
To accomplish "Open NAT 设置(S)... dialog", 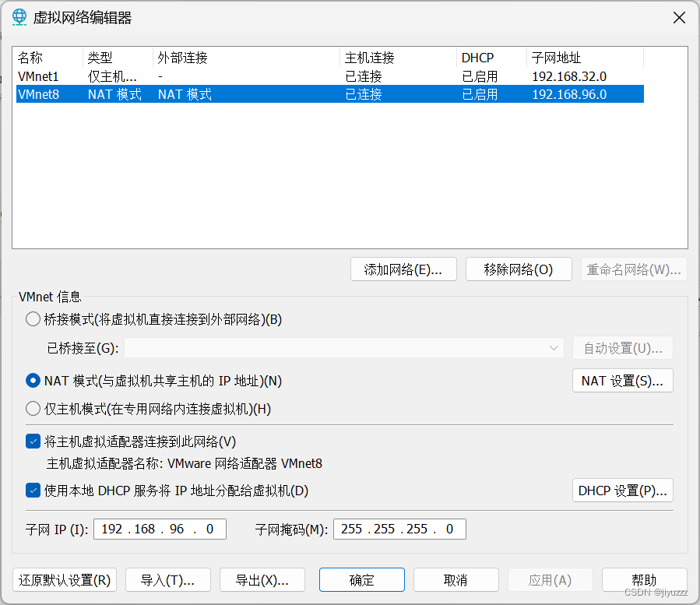I will click(x=623, y=381).
